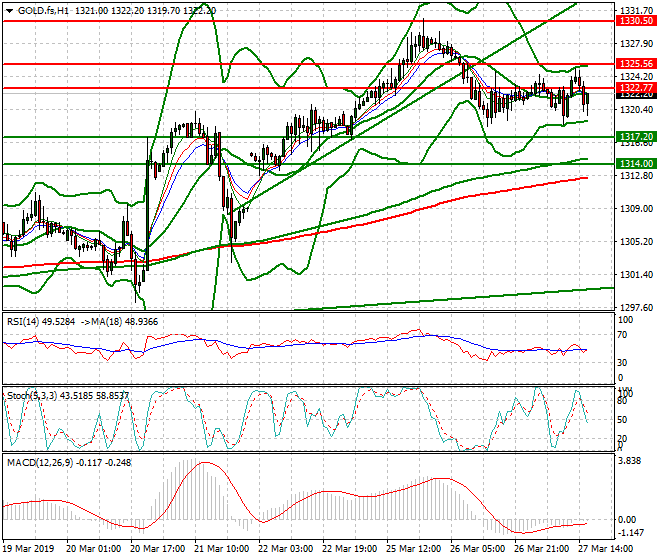Click the 1330.50 red resistance level label
660x560 pixels.
click(x=636, y=21)
